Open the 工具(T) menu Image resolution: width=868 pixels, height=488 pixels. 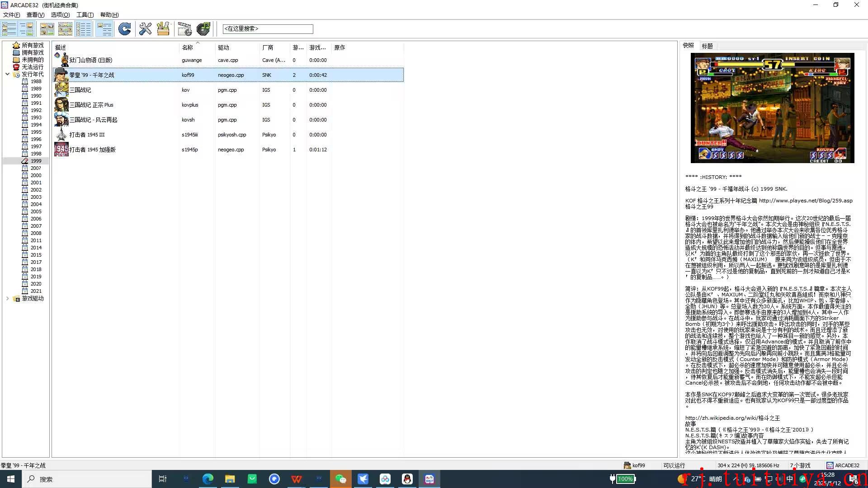(x=85, y=14)
